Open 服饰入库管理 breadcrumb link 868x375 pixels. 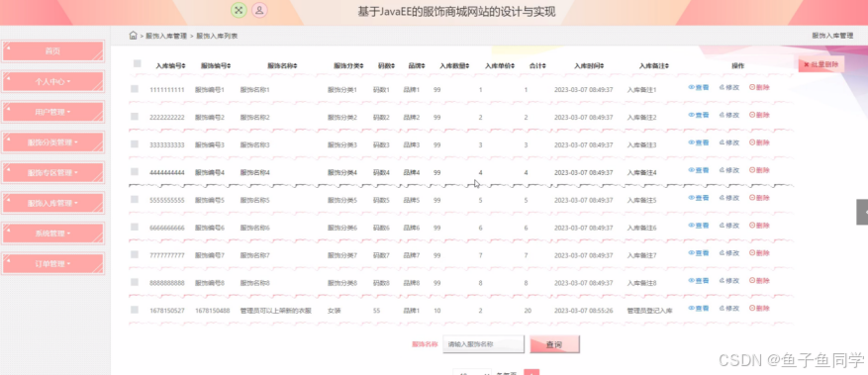[166, 36]
